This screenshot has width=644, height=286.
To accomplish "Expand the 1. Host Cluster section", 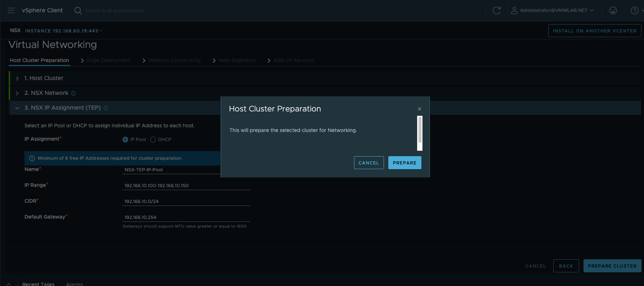I will (x=17, y=78).
